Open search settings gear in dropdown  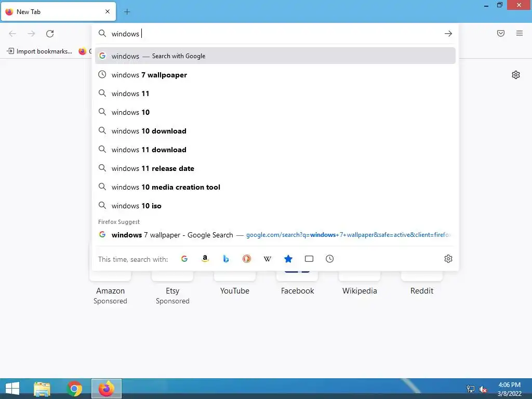tap(448, 259)
